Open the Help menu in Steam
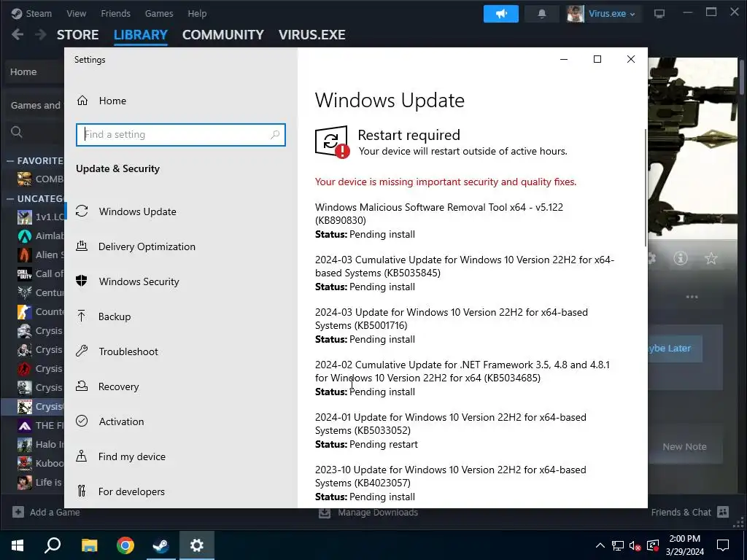This screenshot has height=560, width=747. tap(197, 13)
